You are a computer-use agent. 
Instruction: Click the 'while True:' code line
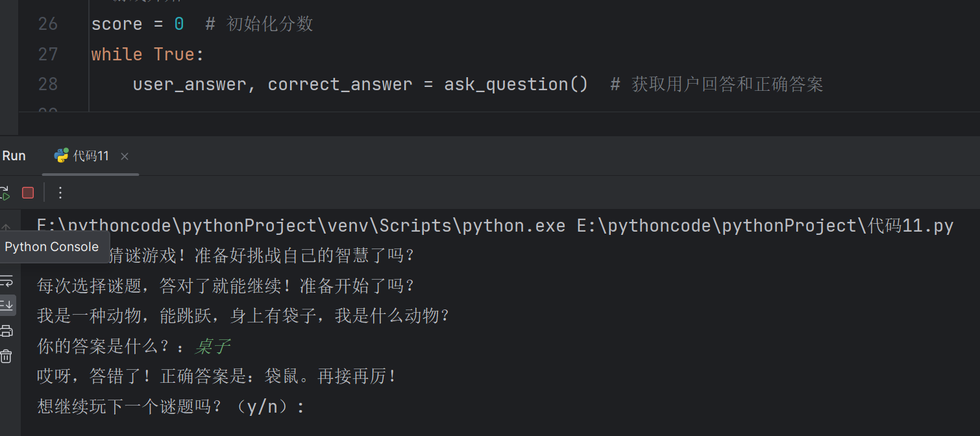point(147,54)
